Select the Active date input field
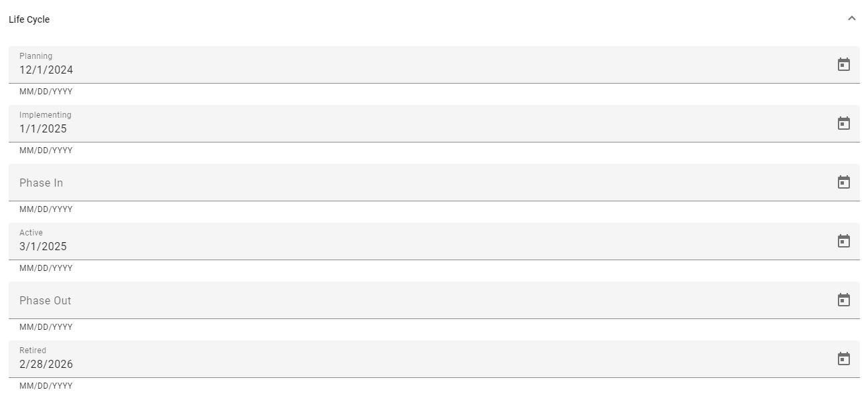Screen dimensions: 868x396 click(402, 246)
